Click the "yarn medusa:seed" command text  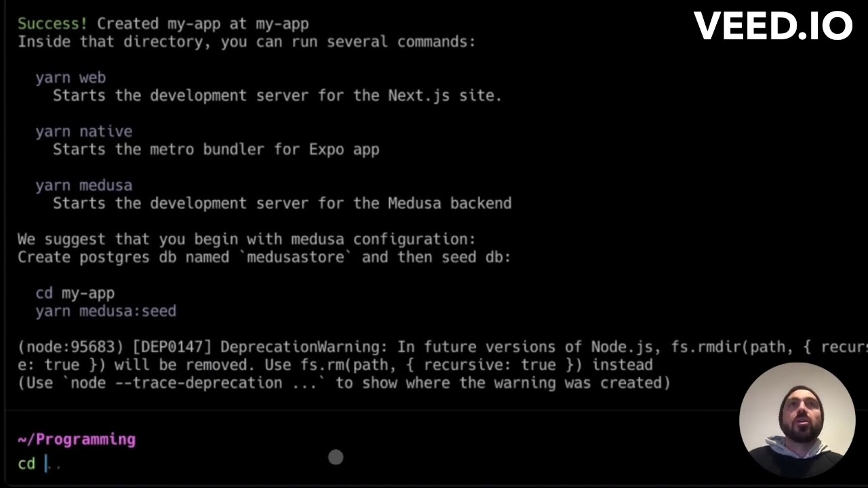click(106, 311)
